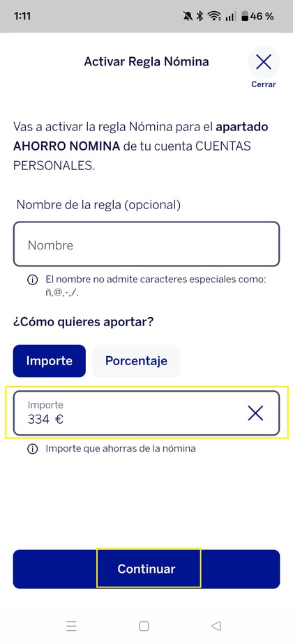Screen dimensions: 293x644
Task: Tap Android back navigation triangle
Action: coord(216,626)
